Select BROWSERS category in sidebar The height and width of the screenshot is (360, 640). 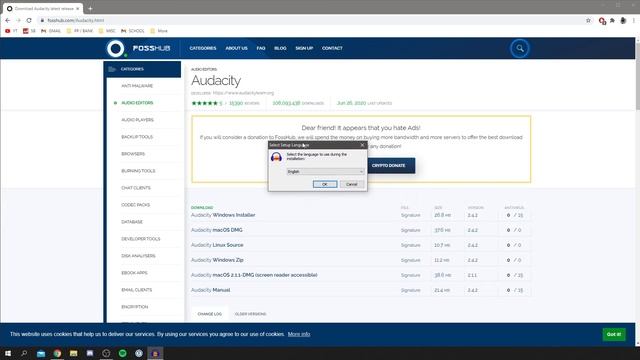point(133,154)
